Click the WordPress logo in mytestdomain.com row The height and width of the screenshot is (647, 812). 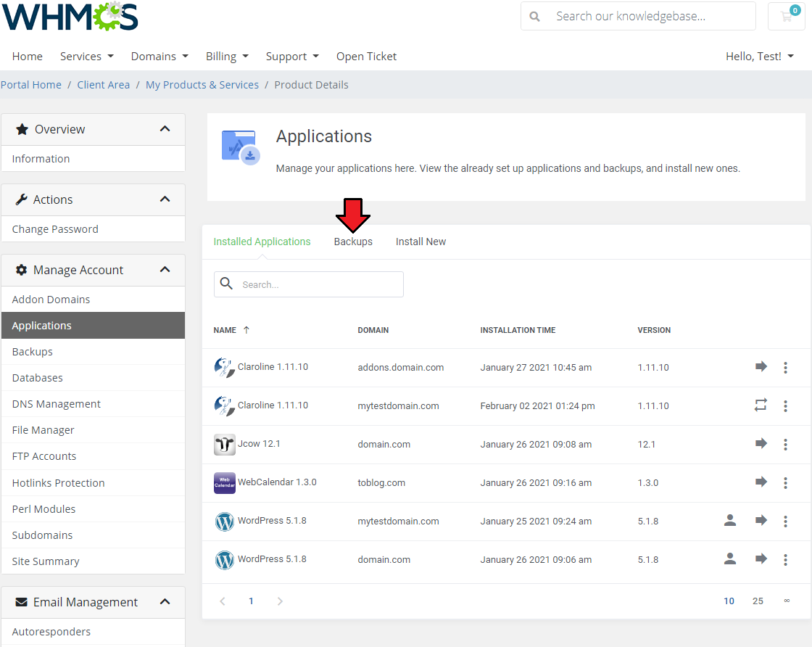[x=224, y=521]
